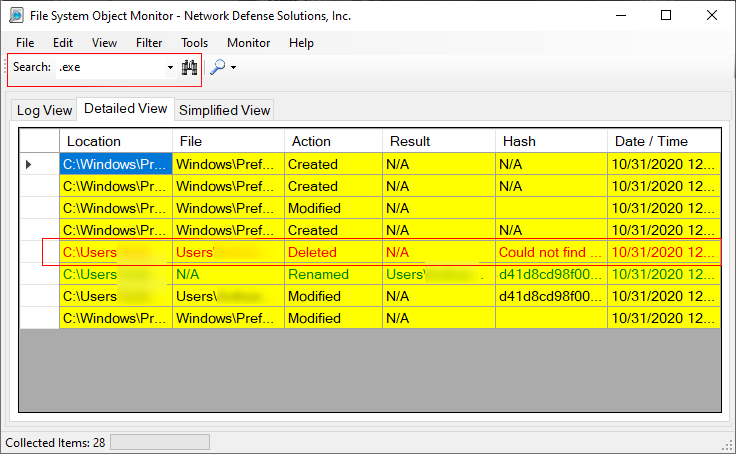Click the Search text field containing .exe
Viewport: 736px width, 454px height.
point(110,68)
